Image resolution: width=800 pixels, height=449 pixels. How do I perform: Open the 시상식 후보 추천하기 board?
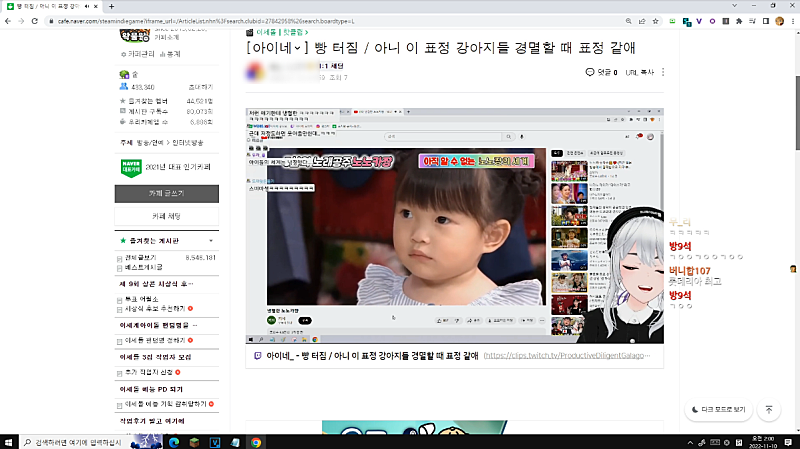(155, 309)
